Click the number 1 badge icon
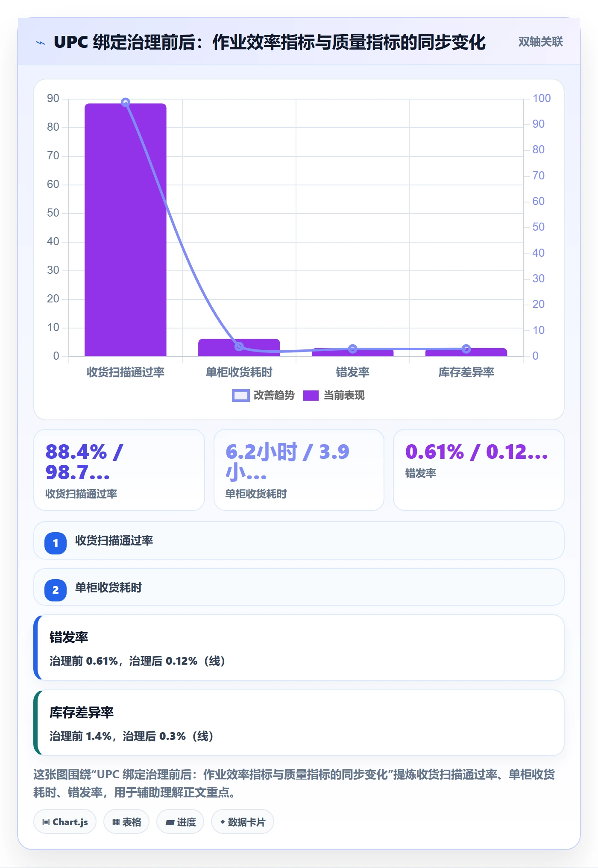Image resolution: width=598 pixels, height=868 pixels. click(x=56, y=543)
